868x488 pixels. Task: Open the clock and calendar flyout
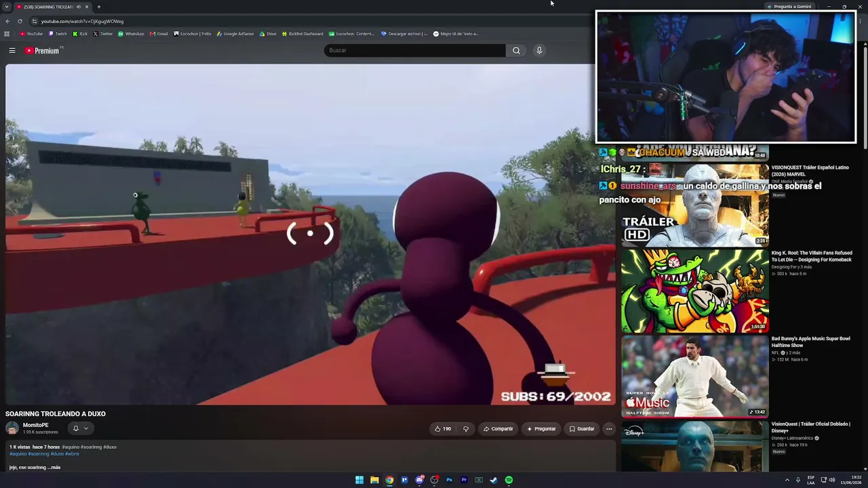point(850,480)
